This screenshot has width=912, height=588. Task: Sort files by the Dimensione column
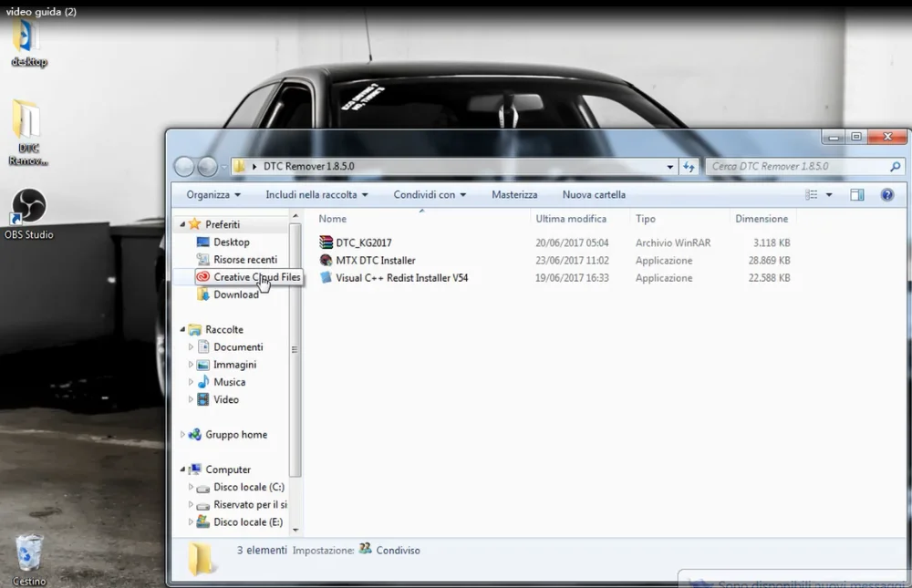tap(762, 219)
